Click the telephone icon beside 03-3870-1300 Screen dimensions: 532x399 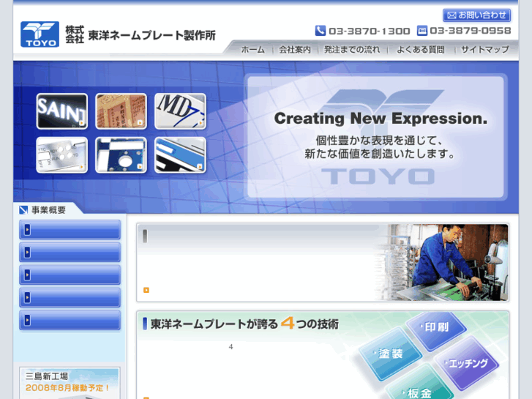[321, 31]
